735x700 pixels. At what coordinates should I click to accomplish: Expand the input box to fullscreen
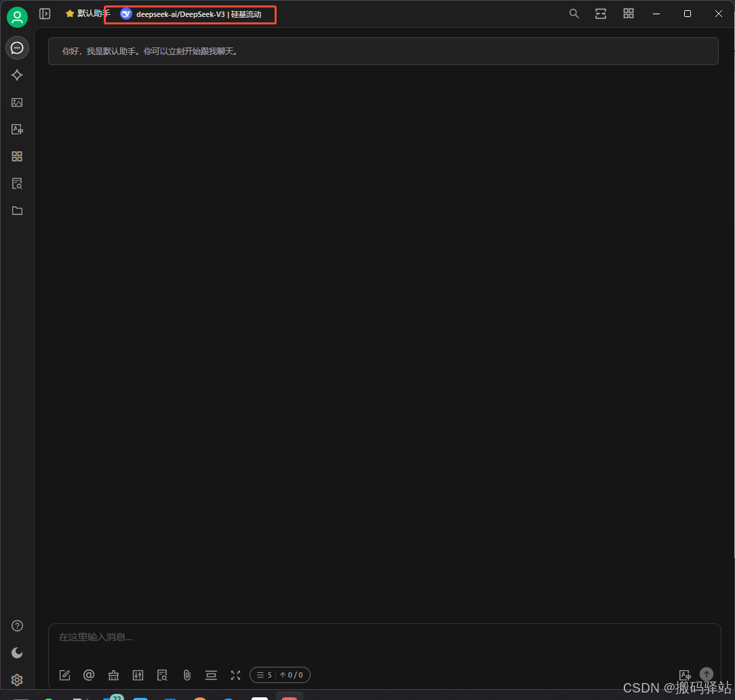[236, 675]
